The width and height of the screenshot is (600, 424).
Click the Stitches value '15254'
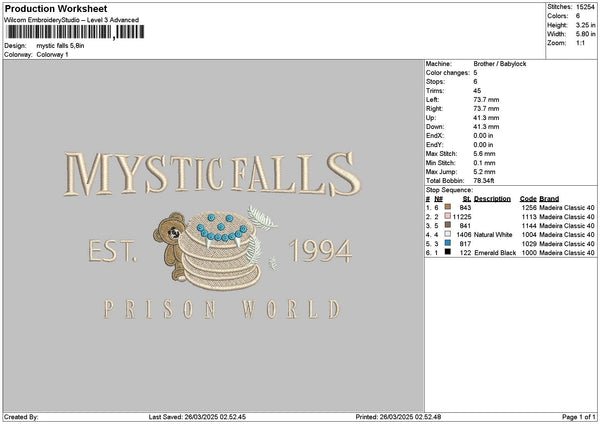585,7
